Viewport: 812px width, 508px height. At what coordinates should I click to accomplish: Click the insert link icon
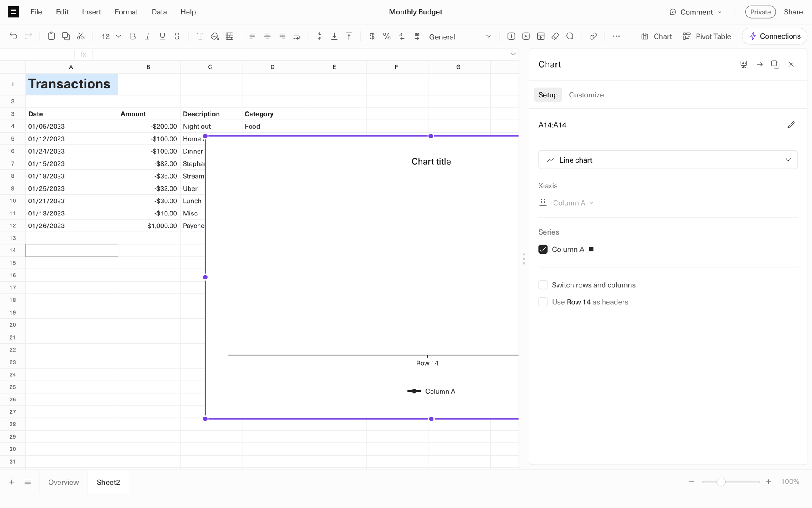pos(593,36)
